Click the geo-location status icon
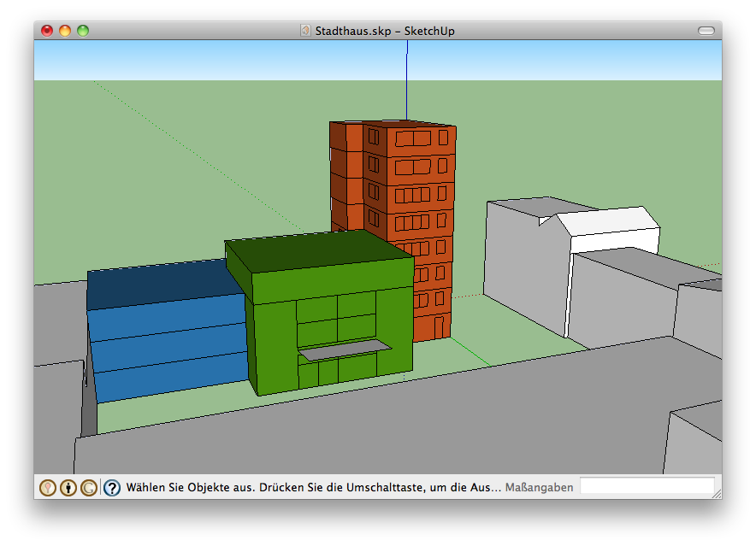This screenshot has height=546, width=756. tap(48, 488)
